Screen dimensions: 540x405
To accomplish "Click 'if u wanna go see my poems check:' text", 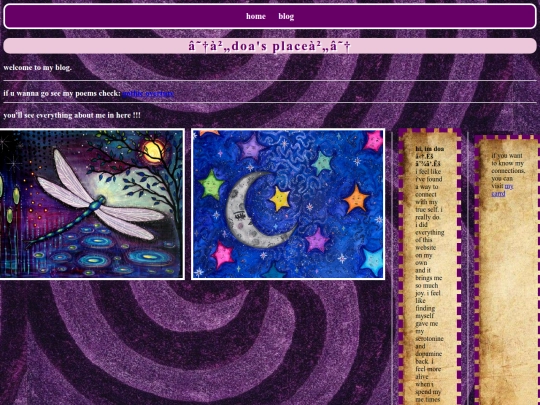I will 62,93.
